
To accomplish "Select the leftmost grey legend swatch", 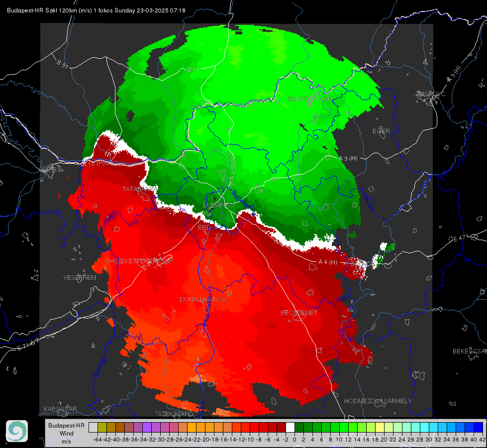I will [93, 428].
